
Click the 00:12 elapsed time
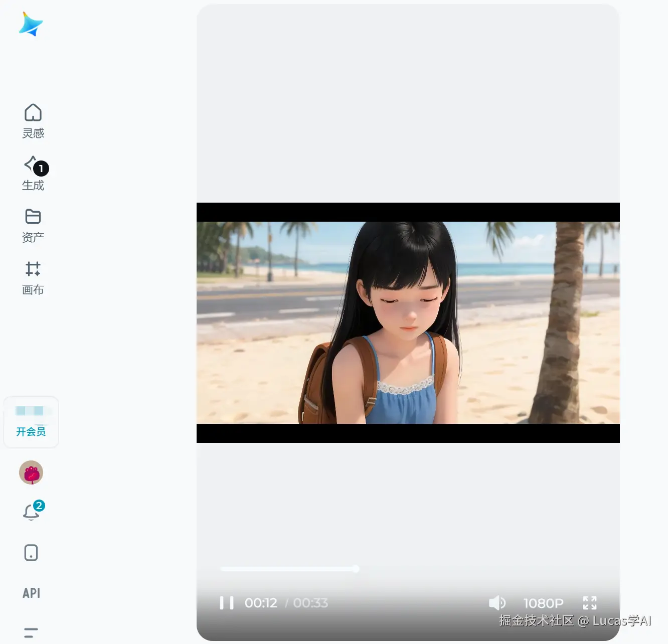click(x=261, y=603)
